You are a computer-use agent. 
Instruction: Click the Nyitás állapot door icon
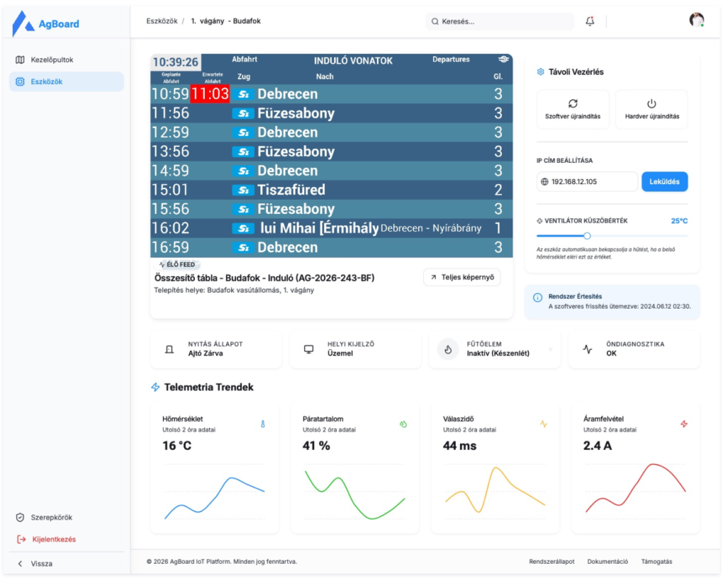coord(169,349)
